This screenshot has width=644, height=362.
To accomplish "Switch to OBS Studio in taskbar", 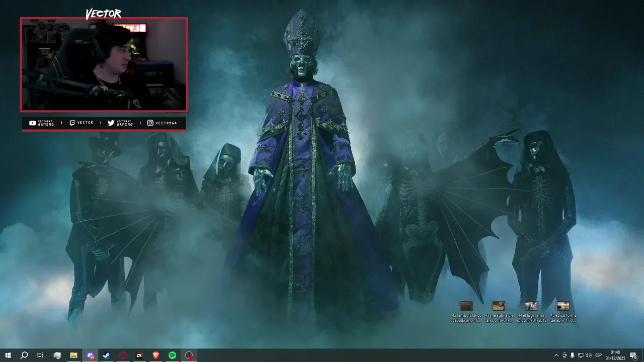I will 189,355.
